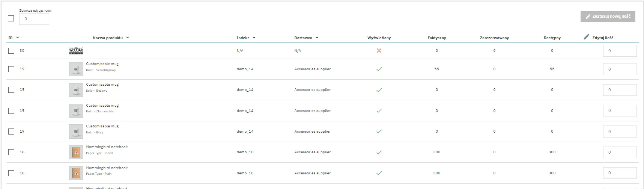Click the red X icon for product 30

[379, 51]
